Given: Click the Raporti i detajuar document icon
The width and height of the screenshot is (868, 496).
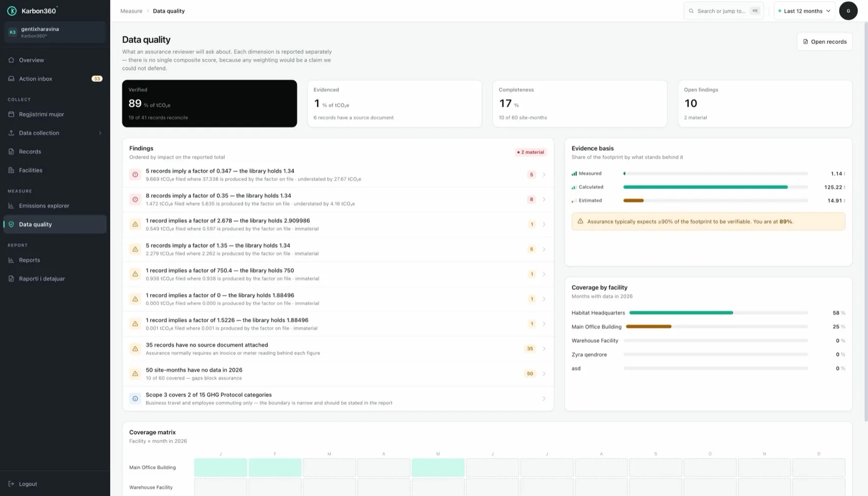Looking at the screenshot, I should click(11, 279).
